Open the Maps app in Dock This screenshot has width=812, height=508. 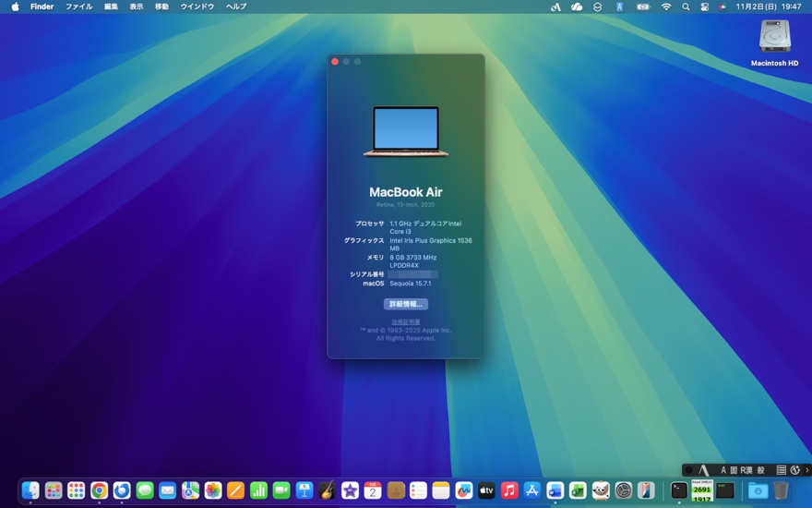pos(190,490)
